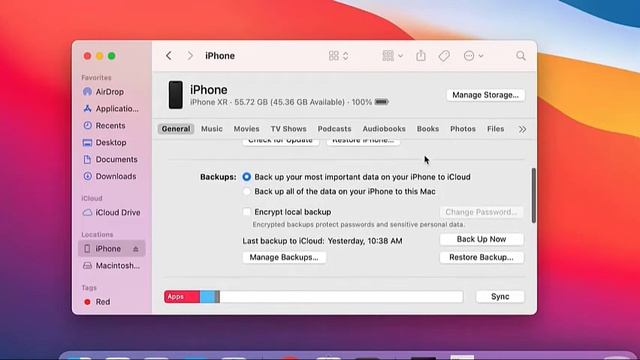This screenshot has height=360, width=640.
Task: Open the ellipsis action menu
Action: 473,56
